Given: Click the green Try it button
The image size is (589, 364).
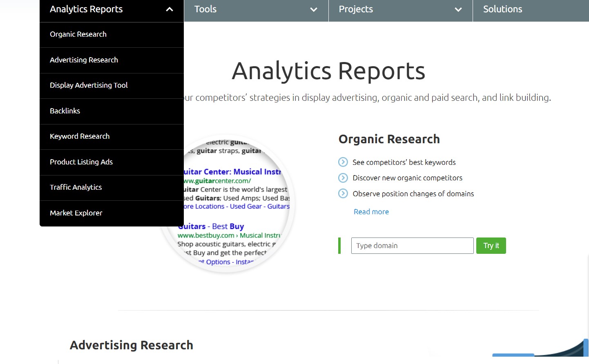Looking at the screenshot, I should tap(491, 246).
